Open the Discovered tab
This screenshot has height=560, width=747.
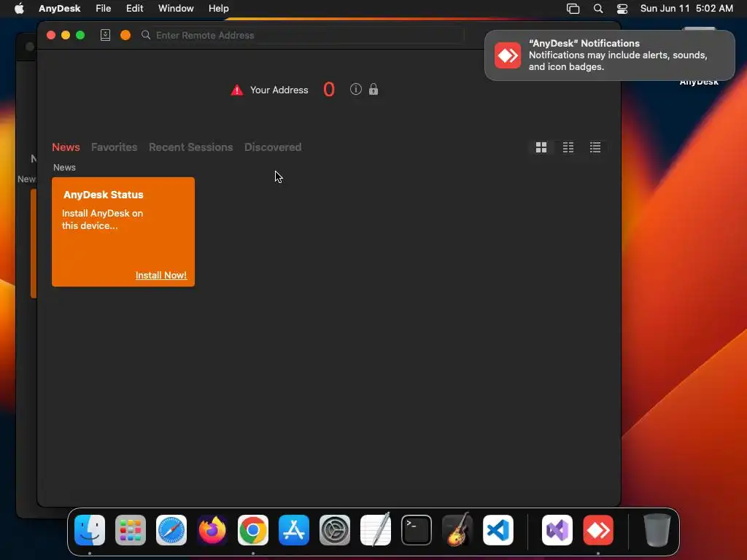point(273,147)
